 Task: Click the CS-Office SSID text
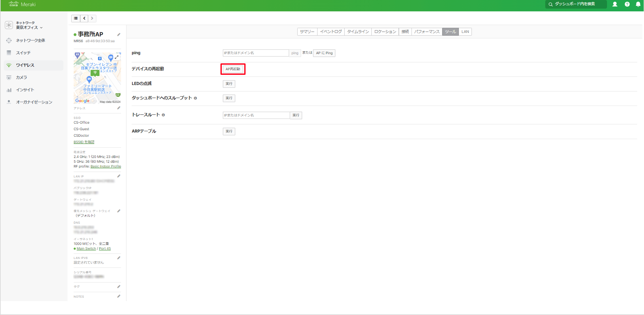[x=82, y=123]
